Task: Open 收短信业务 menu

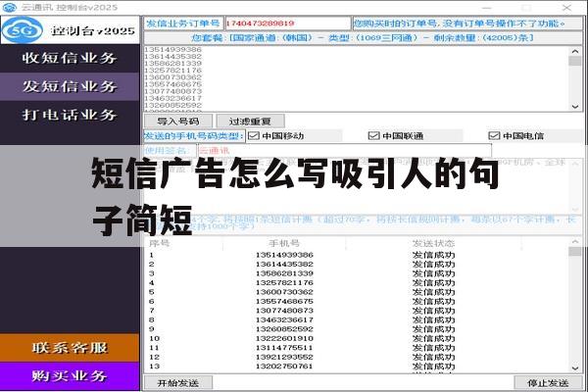Action: [x=70, y=58]
